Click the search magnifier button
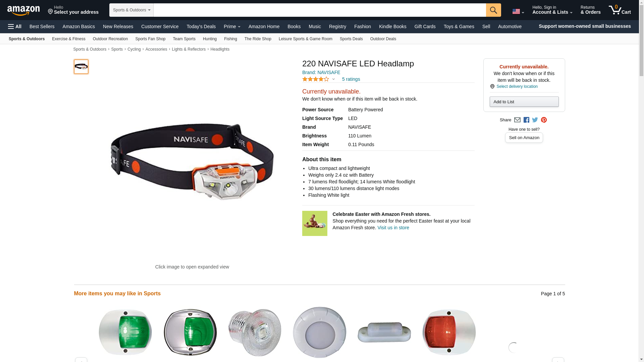Viewport: 644px width, 362px height. point(493,10)
